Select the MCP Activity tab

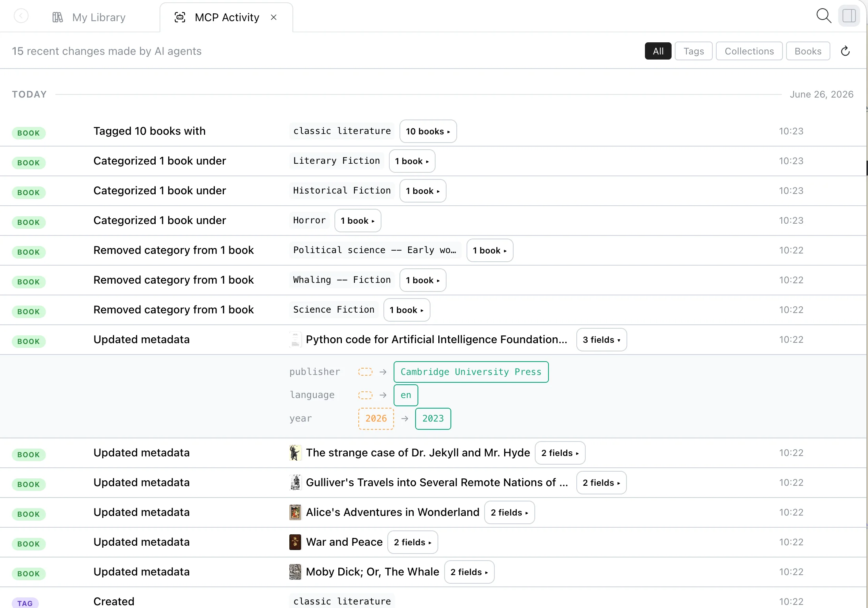click(227, 17)
